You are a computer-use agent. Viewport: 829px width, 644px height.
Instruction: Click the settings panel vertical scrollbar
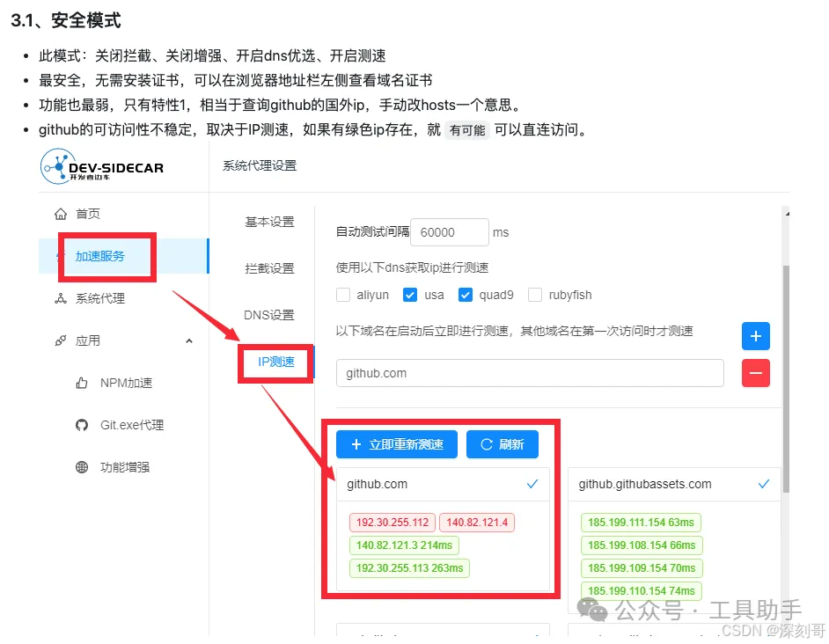pyautogui.click(x=786, y=378)
